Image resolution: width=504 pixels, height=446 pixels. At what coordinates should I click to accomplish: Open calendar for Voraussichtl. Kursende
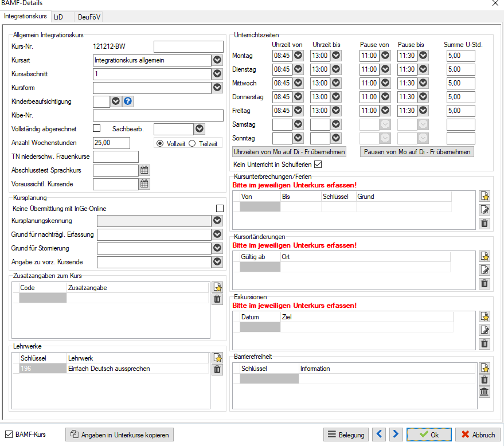click(144, 184)
